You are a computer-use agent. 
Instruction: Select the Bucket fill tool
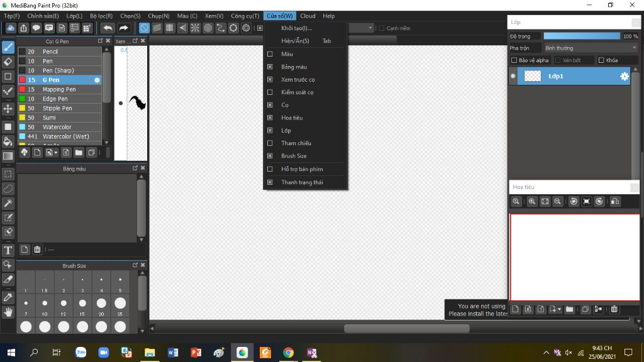8,141
